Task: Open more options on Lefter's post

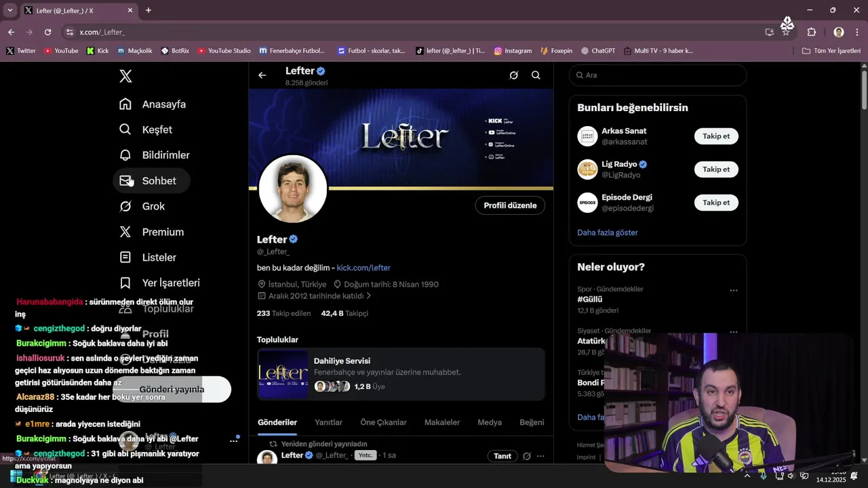Action: point(540,456)
